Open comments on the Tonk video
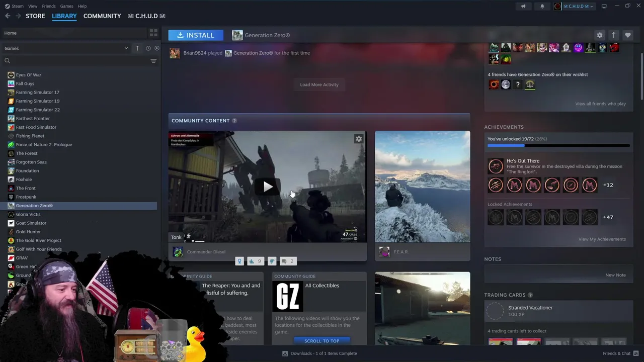The image size is (644, 362). pyautogui.click(x=288, y=261)
